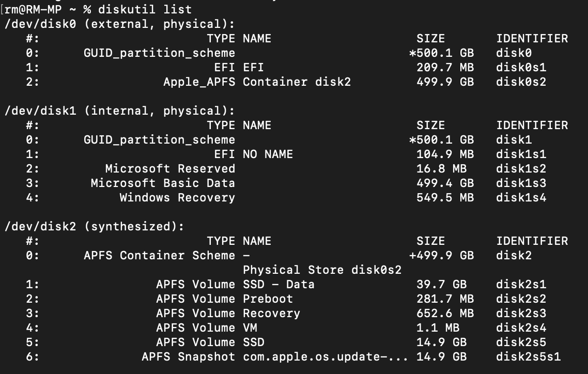588x374 pixels.
Task: Click the 'Recovery' APFS volume name
Action: pos(271,313)
